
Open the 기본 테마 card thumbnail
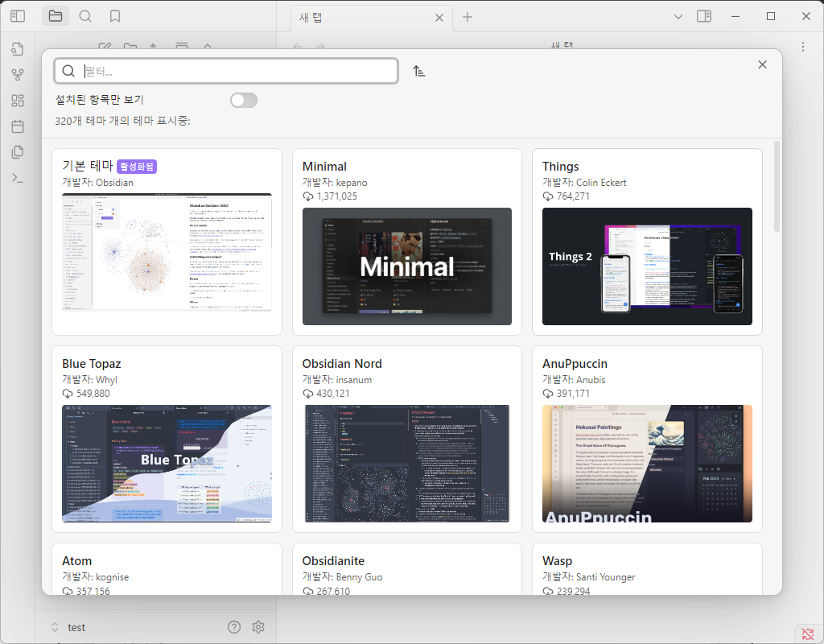tap(167, 252)
